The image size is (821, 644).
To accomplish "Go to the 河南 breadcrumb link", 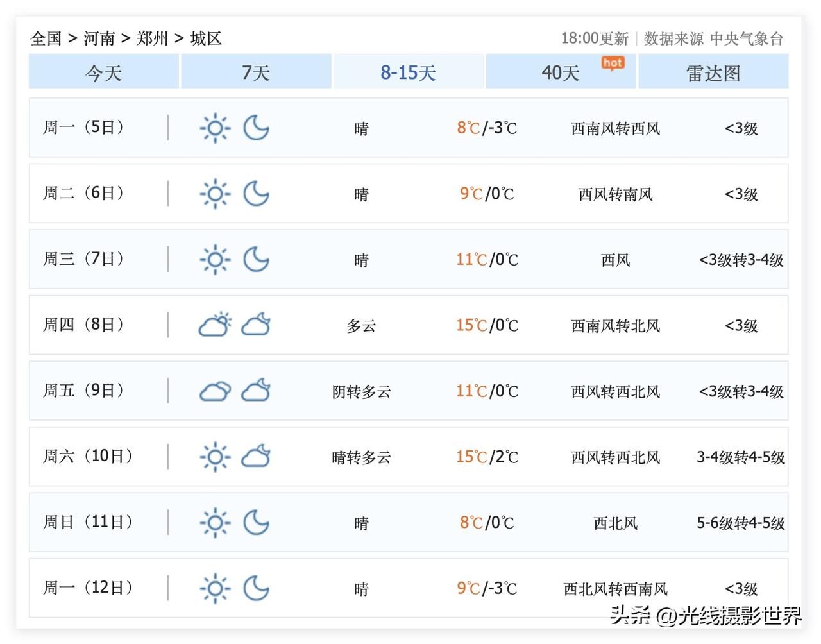I will [x=99, y=38].
